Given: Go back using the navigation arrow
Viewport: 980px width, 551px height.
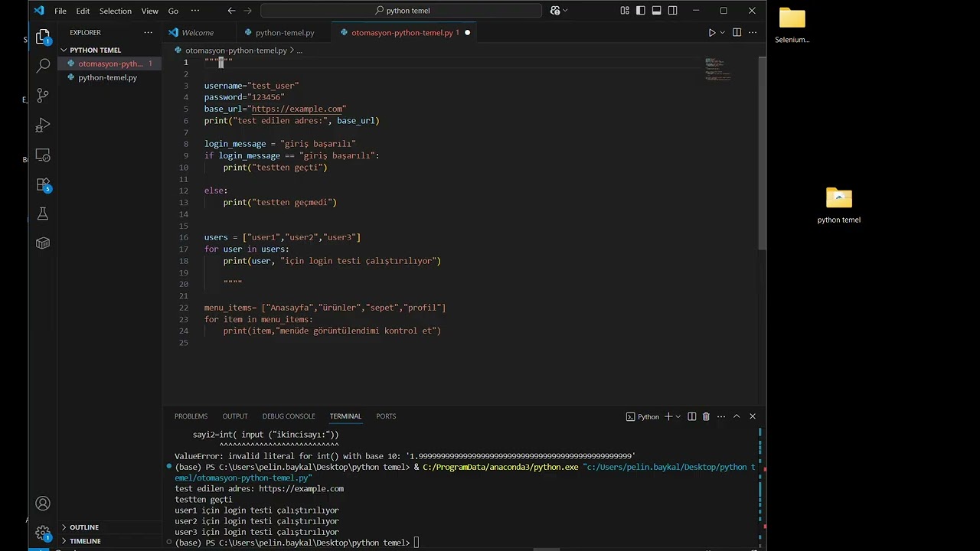Looking at the screenshot, I should pyautogui.click(x=231, y=11).
